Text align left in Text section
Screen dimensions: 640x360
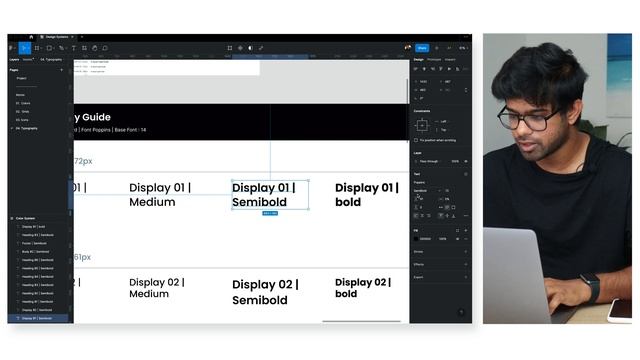416,216
